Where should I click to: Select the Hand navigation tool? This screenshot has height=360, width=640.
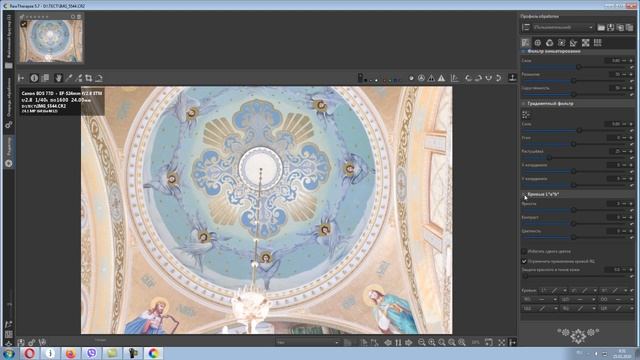point(58,78)
